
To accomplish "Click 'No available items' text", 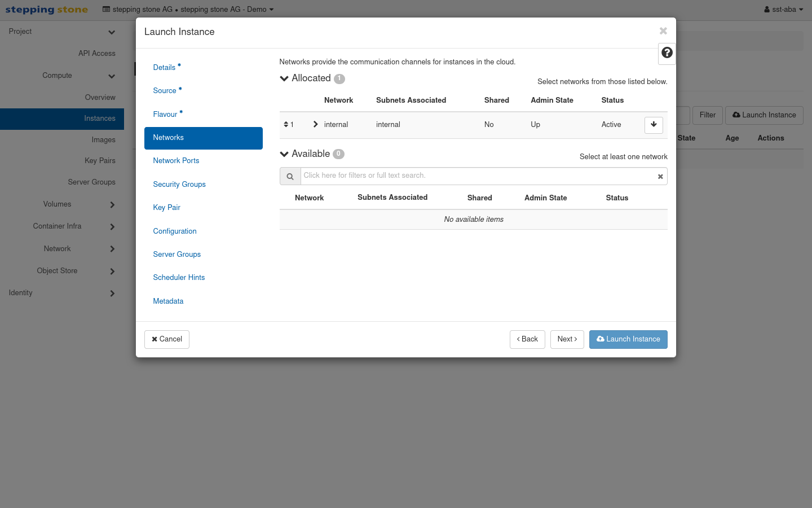I will pyautogui.click(x=474, y=220).
